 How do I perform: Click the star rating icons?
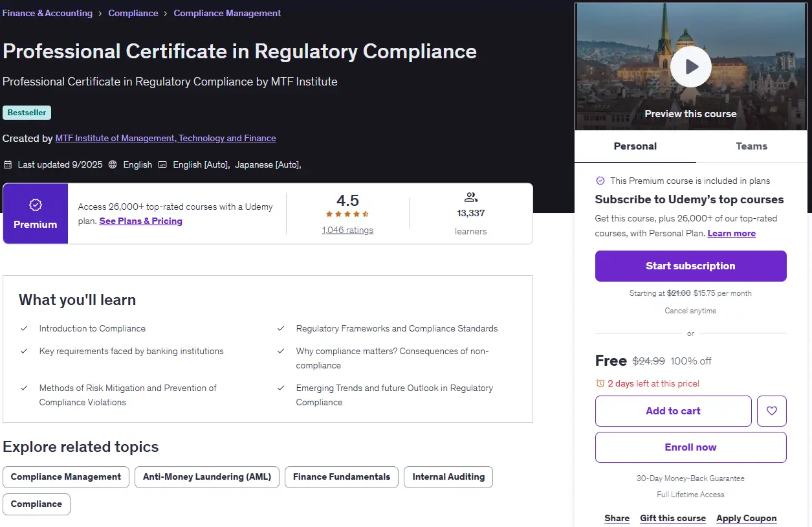tap(347, 214)
